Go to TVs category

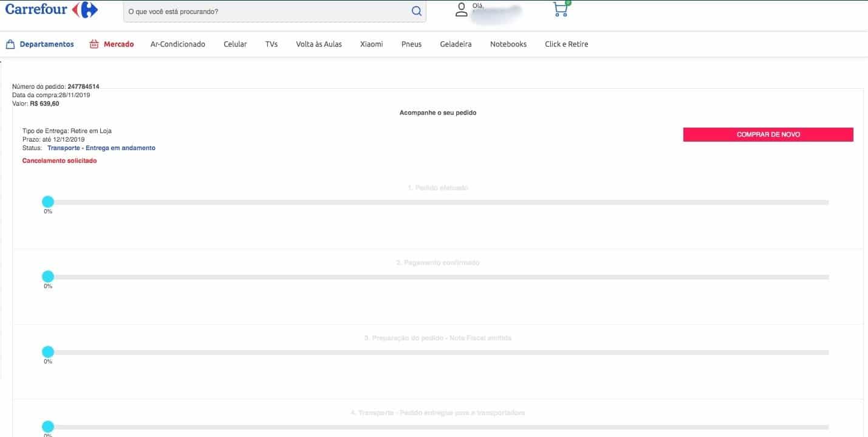click(272, 44)
